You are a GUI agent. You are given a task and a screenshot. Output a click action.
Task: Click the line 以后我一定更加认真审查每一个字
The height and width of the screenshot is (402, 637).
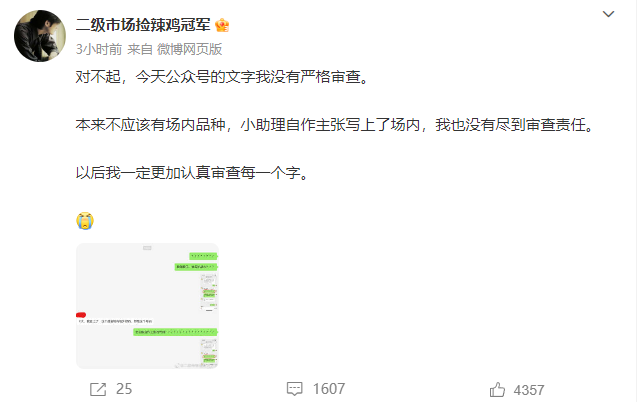click(x=192, y=173)
